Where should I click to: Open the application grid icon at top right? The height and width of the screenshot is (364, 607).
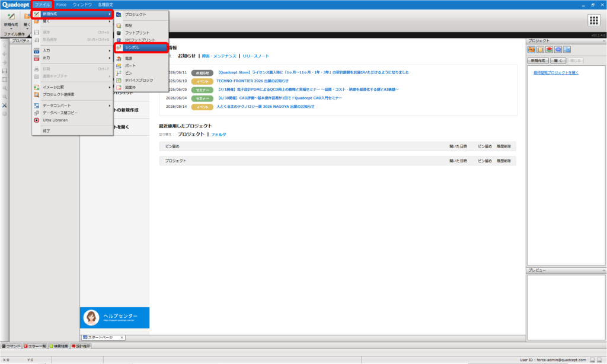pyautogui.click(x=594, y=20)
